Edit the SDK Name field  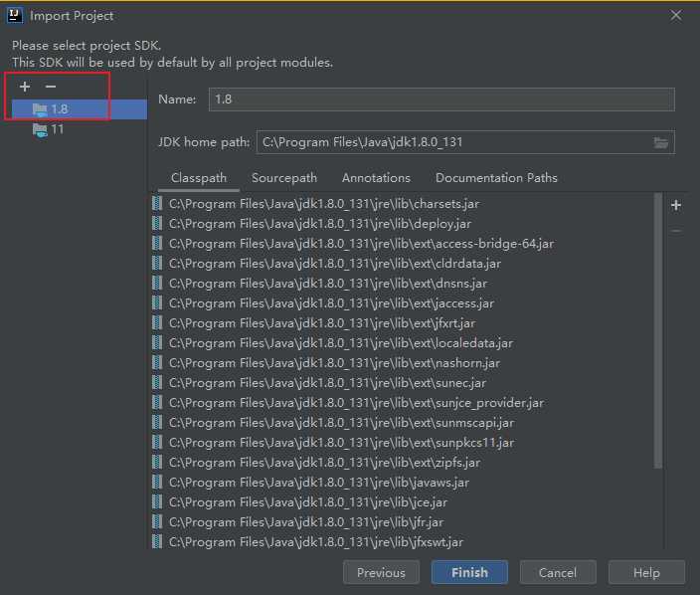pos(441,99)
